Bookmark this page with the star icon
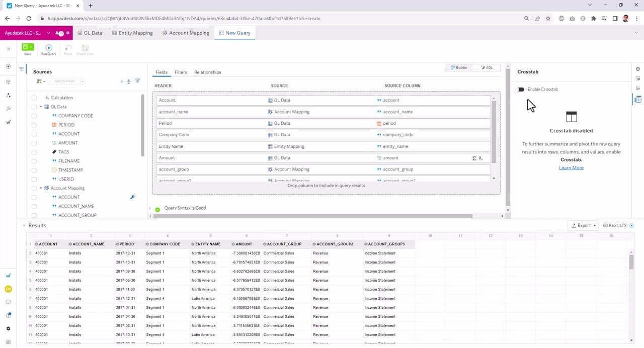Image resolution: width=644 pixels, height=348 pixels. [x=548, y=19]
